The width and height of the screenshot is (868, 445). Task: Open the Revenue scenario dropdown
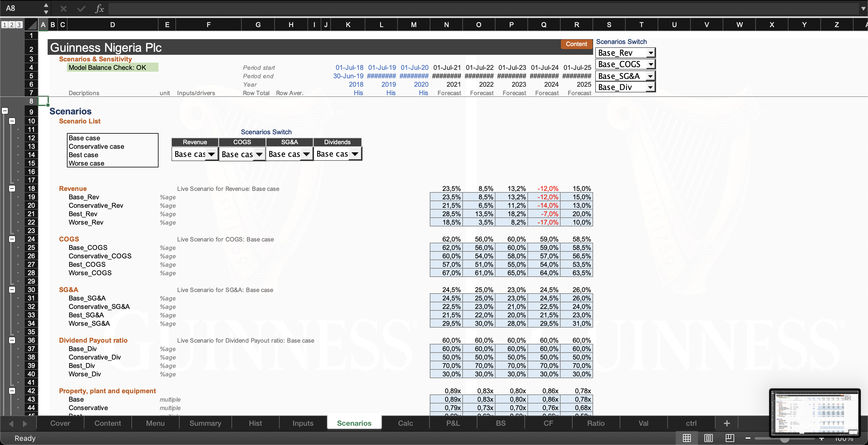click(211, 154)
